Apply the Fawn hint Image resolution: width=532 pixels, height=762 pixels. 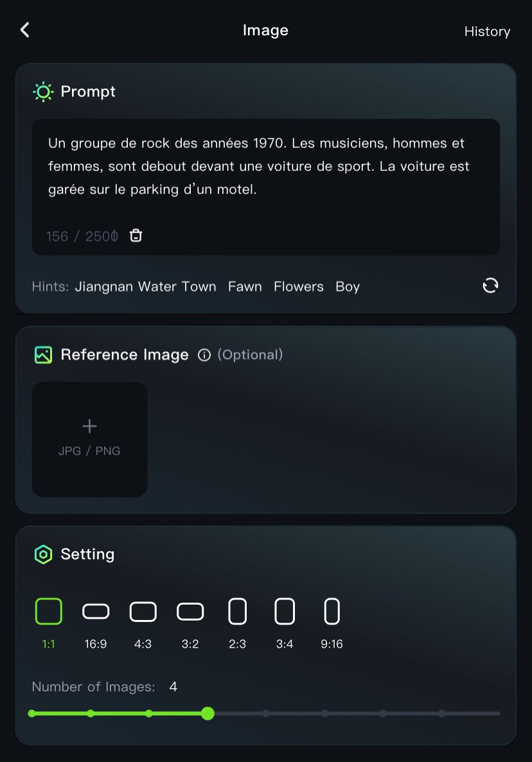click(245, 287)
